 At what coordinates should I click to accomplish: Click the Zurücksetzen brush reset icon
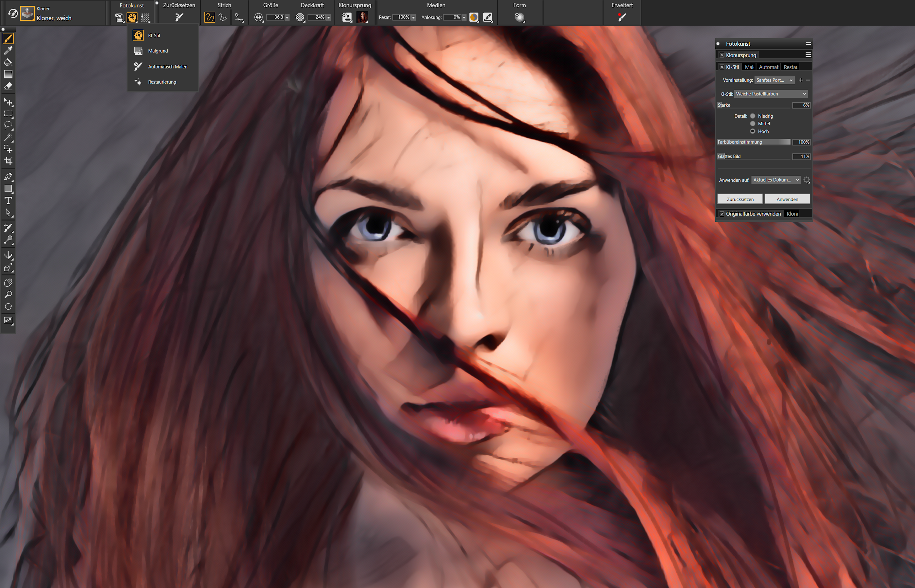pos(179,17)
